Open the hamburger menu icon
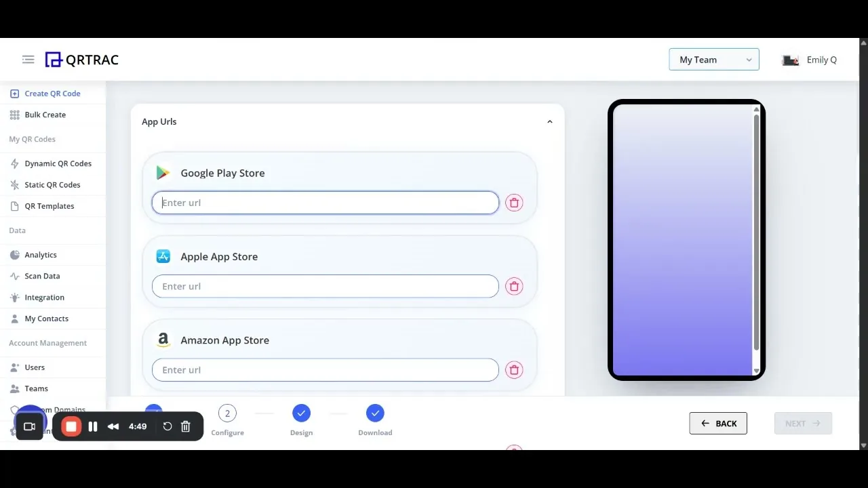Image resolution: width=868 pixels, height=488 pixels. 28,60
